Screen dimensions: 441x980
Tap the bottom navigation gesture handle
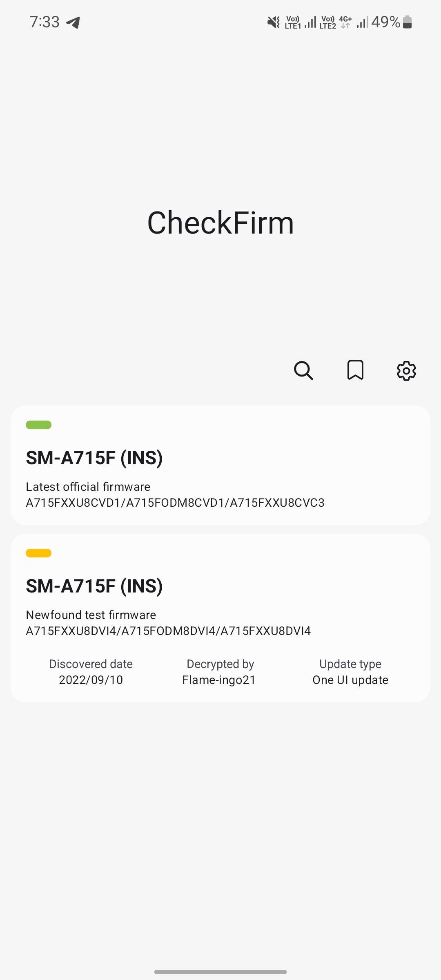(x=220, y=972)
